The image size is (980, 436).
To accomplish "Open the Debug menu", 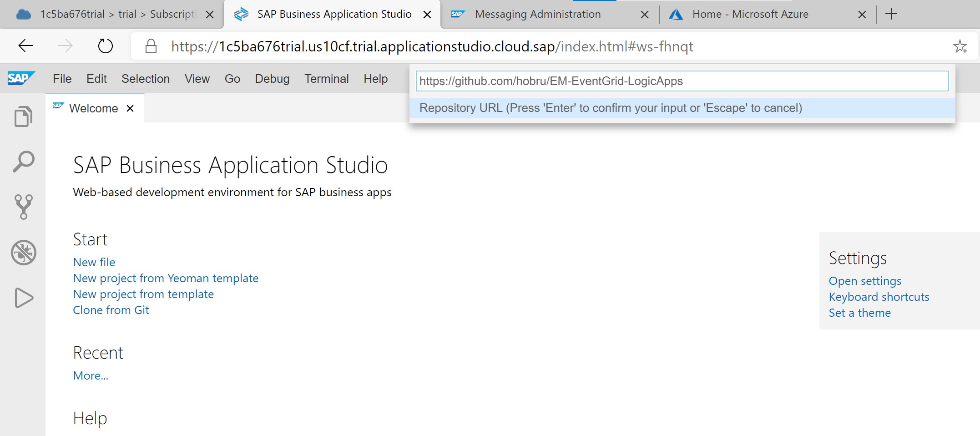I will coord(272,79).
